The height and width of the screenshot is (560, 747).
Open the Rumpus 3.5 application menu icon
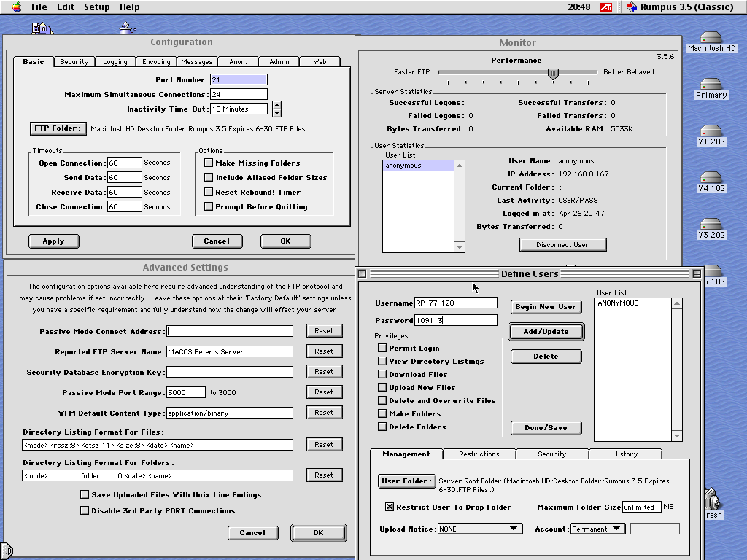pyautogui.click(x=632, y=7)
